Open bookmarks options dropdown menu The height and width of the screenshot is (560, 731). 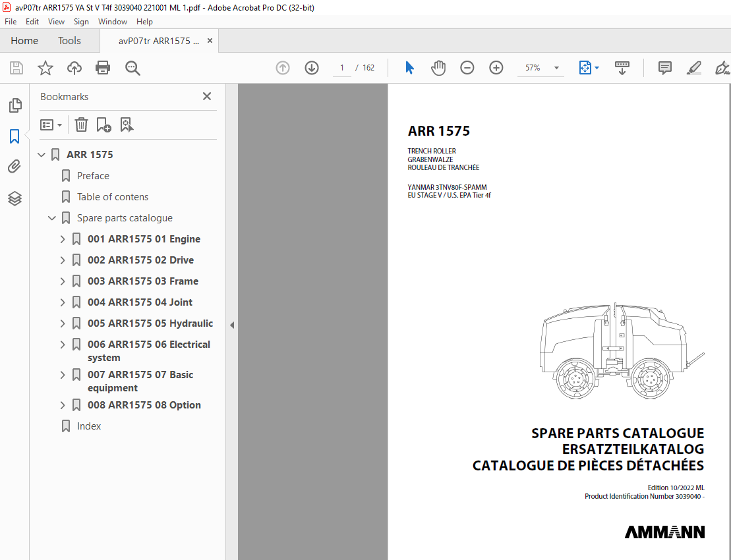(51, 125)
